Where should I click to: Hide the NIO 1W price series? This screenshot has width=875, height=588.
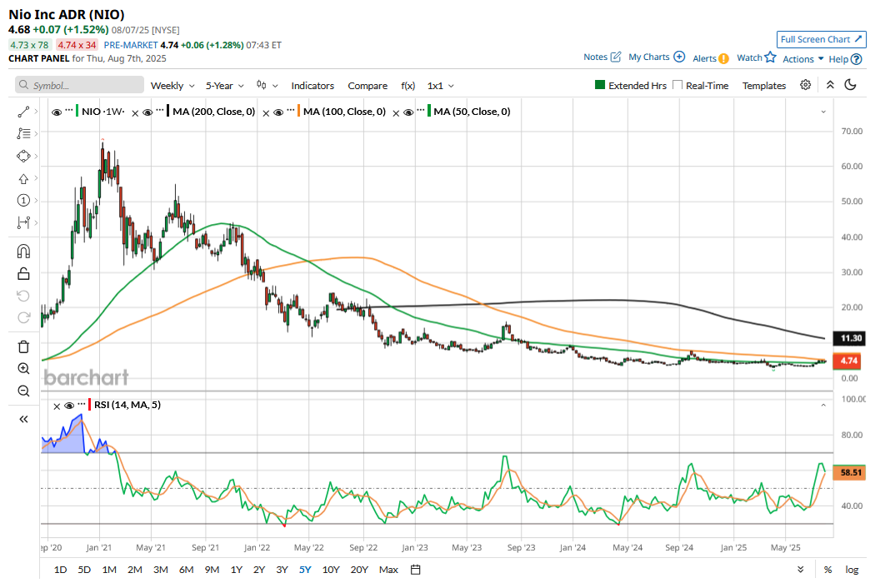pos(57,112)
